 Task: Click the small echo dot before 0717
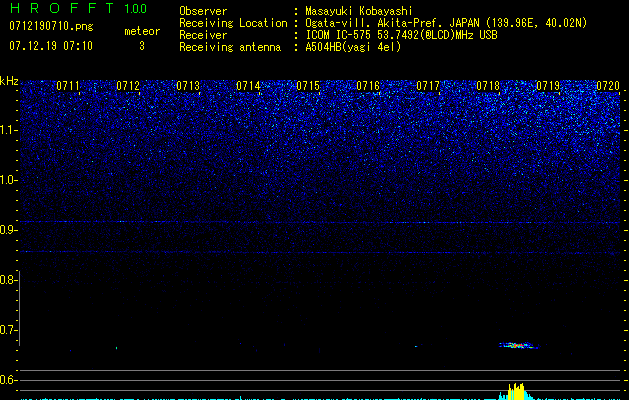416,346
